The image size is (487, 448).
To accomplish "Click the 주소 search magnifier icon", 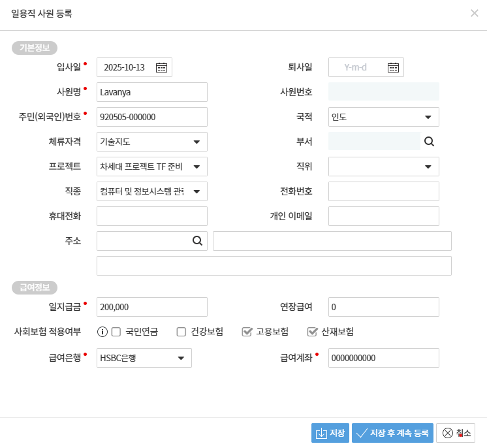I will point(197,241).
